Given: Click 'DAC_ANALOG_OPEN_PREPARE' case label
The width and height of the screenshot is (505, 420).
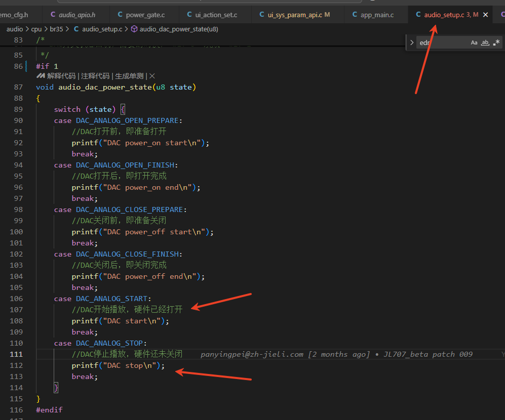Looking at the screenshot, I should 127,121.
